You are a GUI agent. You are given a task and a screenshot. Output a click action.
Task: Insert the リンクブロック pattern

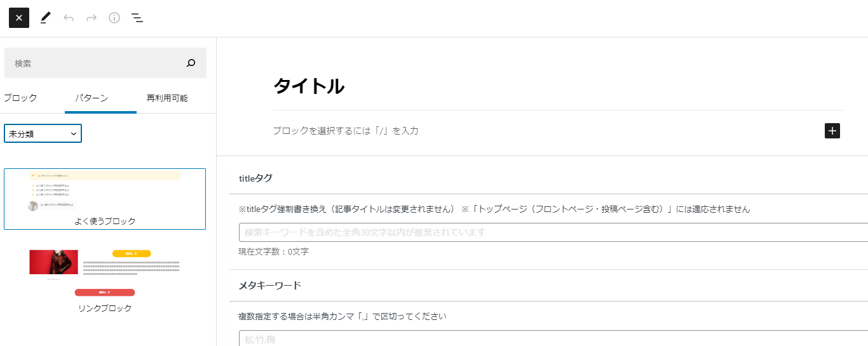105,279
